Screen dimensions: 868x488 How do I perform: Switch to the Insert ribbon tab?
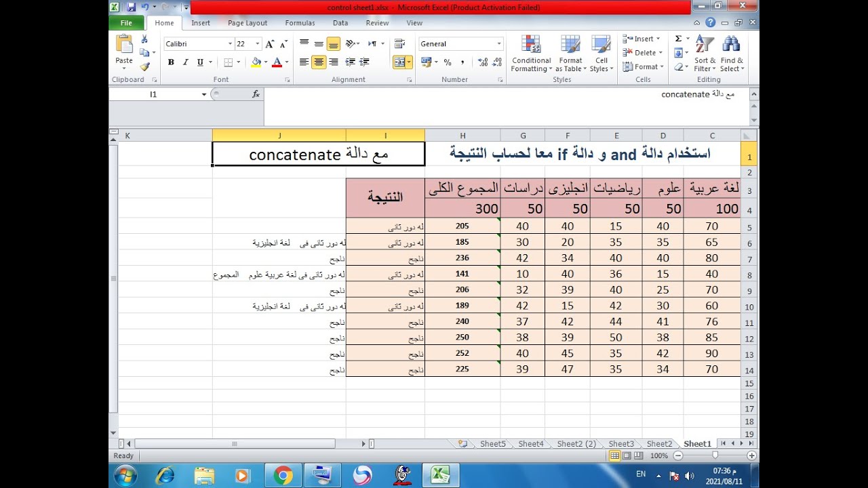201,22
